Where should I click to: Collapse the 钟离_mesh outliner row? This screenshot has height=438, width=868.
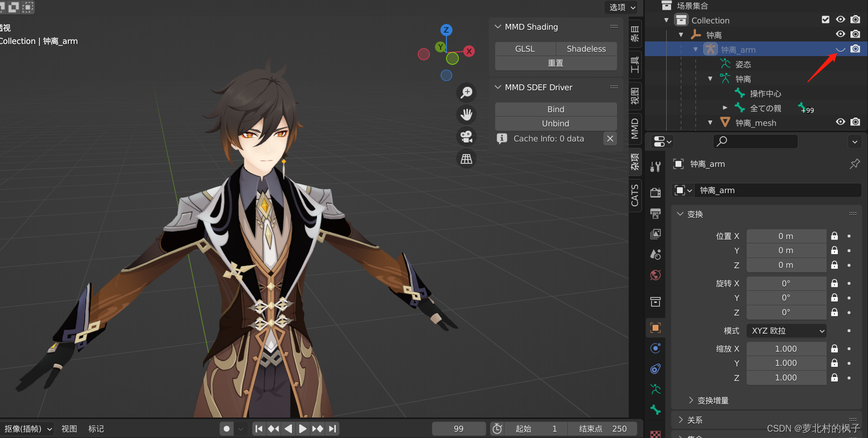(x=710, y=122)
